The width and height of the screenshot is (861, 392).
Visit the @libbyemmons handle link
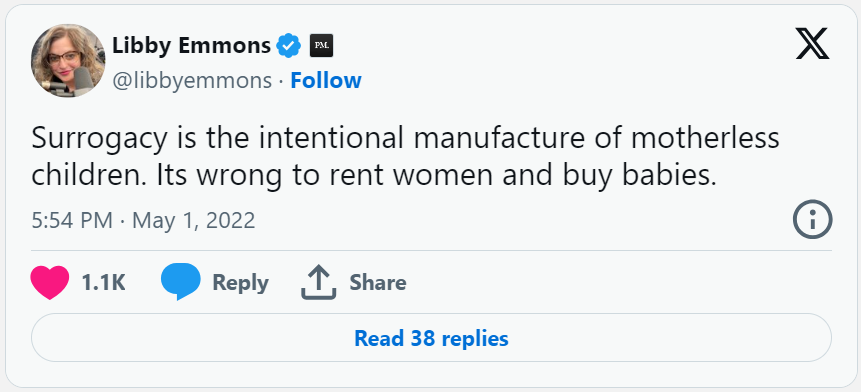(x=192, y=81)
